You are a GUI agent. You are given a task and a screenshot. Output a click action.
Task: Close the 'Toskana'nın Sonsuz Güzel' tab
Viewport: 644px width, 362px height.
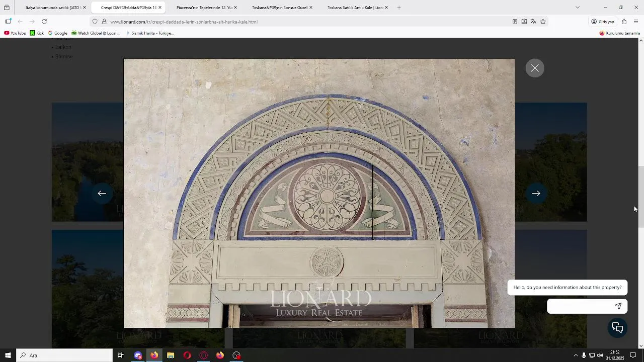pos(311,8)
